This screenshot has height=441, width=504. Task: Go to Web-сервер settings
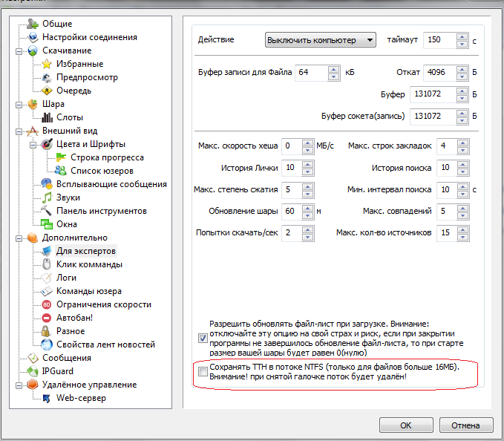(81, 398)
